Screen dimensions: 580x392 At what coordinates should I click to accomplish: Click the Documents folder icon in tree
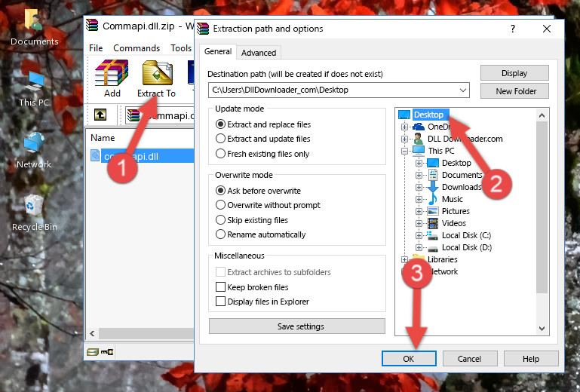432,175
